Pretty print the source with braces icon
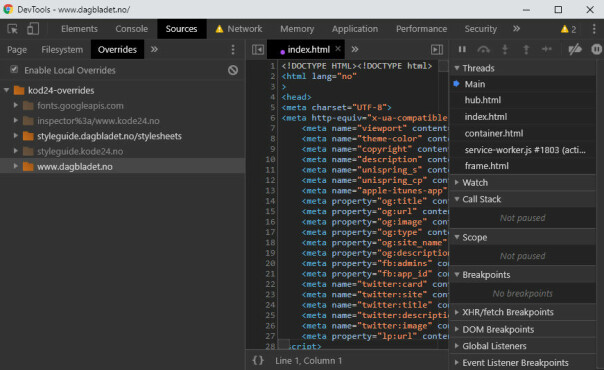This screenshot has height=370, width=604. [258, 360]
